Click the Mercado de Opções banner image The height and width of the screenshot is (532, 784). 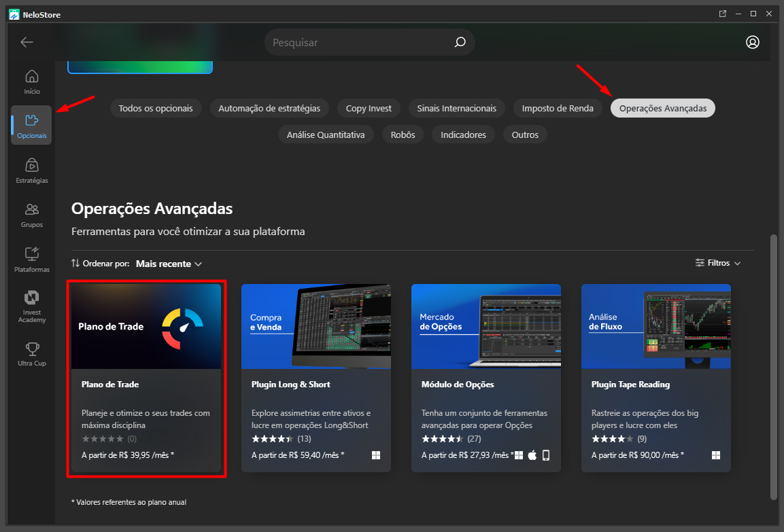click(x=486, y=326)
